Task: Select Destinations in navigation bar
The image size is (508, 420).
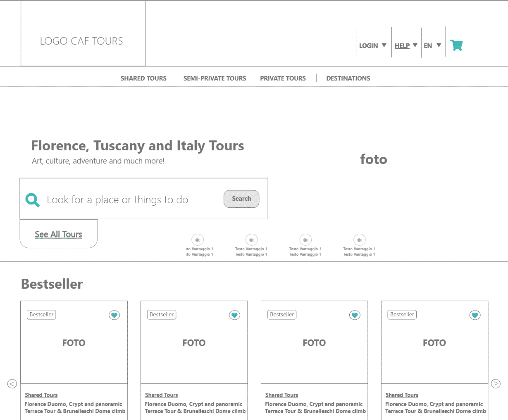Action: 348,78
